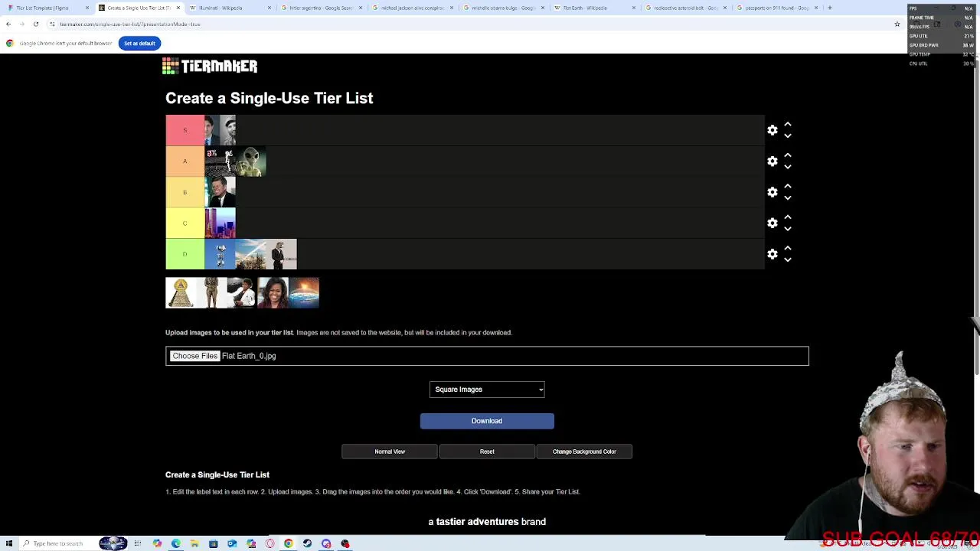980x551 pixels.
Task: Switch to passports on 911 found tab
Action: (776, 8)
